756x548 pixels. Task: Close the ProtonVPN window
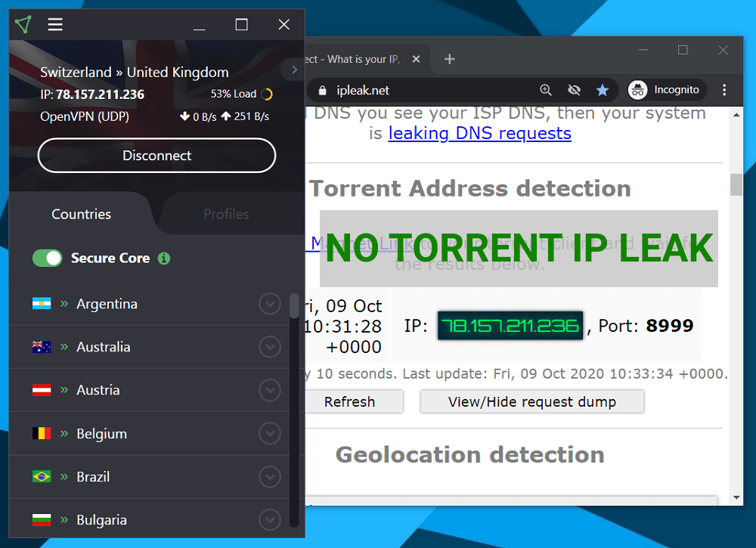point(284,24)
